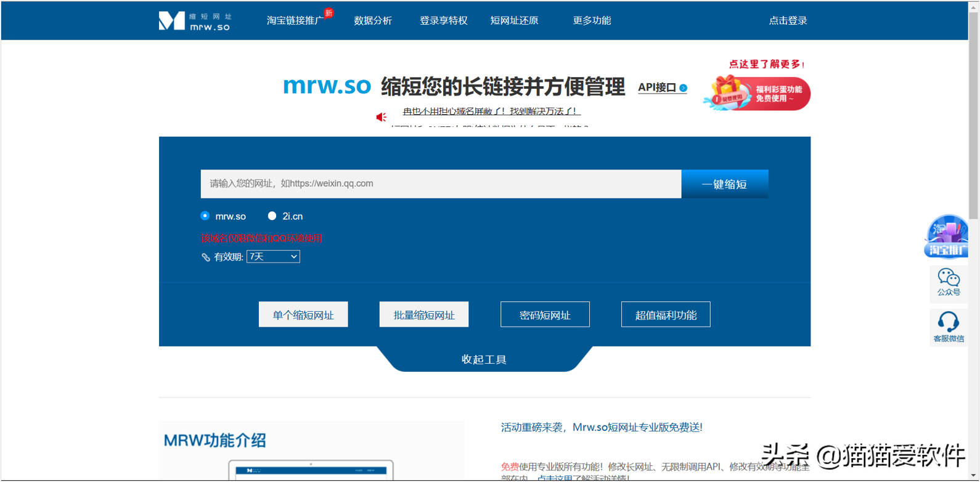980x482 pixels.
Task: Click the 点这里了解更多 text
Action: pyautogui.click(x=767, y=64)
